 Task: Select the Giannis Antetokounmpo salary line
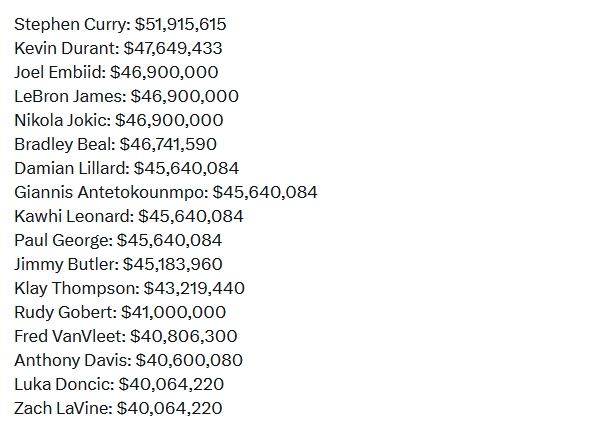pyautogui.click(x=166, y=192)
